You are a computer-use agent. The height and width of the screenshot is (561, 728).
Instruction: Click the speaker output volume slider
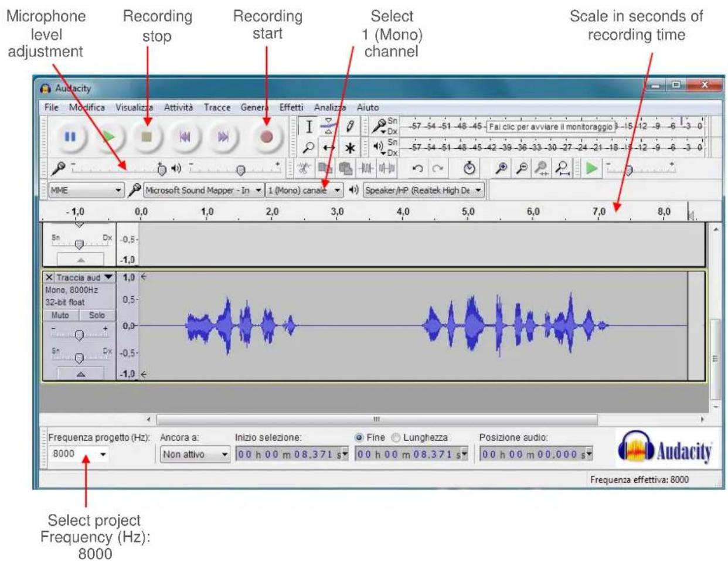(x=235, y=169)
